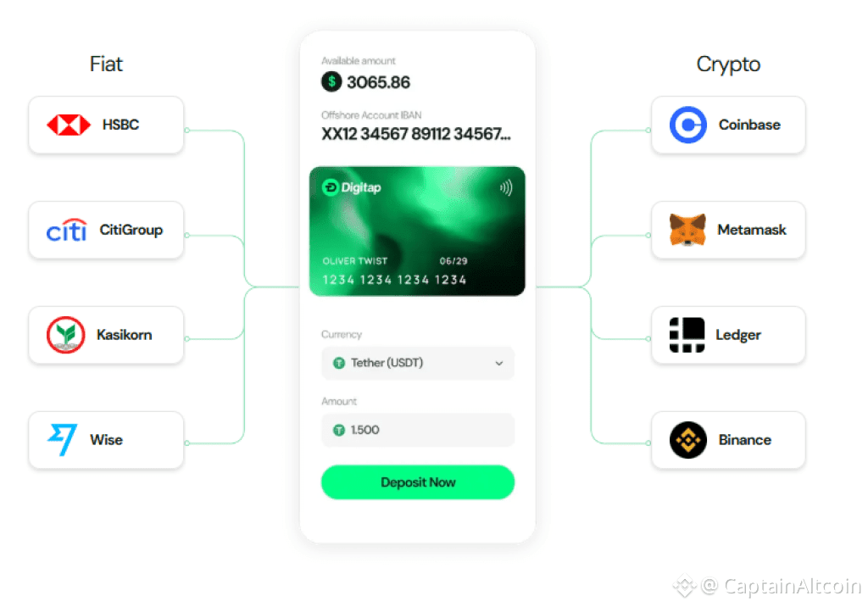868x607 pixels.
Task: Click the Fiat heading
Action: tap(106, 64)
